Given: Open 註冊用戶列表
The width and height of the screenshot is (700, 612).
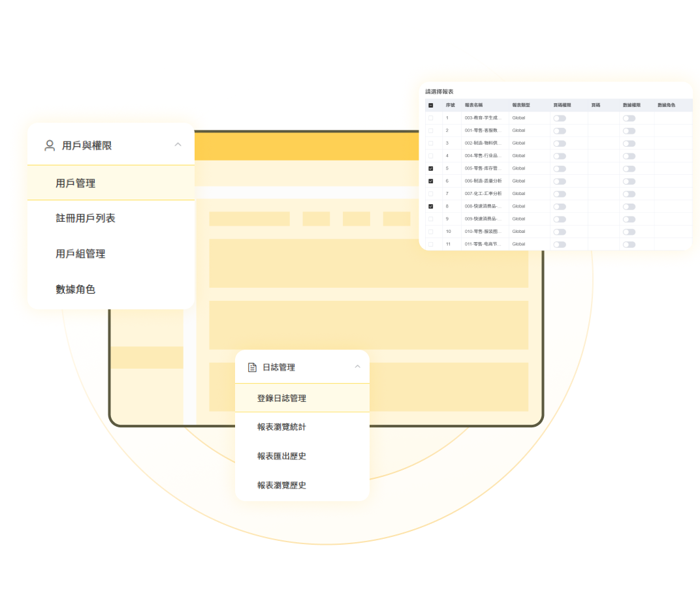Looking at the screenshot, I should click(84, 219).
